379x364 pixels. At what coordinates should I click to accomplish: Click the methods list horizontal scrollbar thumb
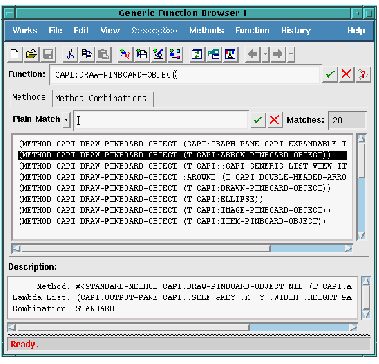coord(146,248)
